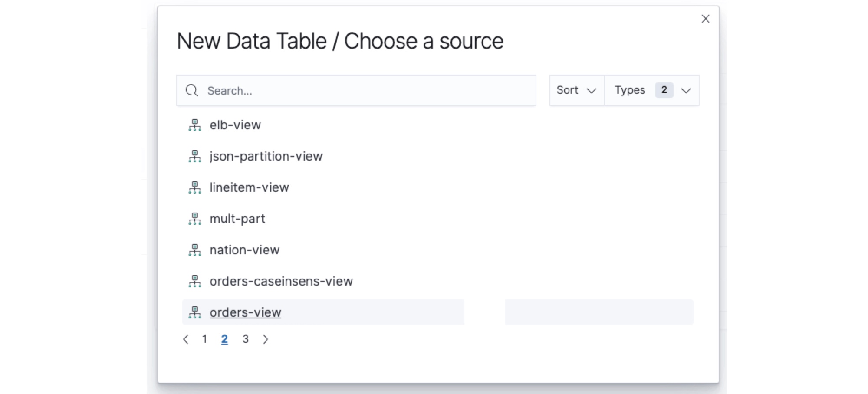Screen dimensions: 868x394
Task: Jump to page 1 of sources
Action: pos(204,339)
